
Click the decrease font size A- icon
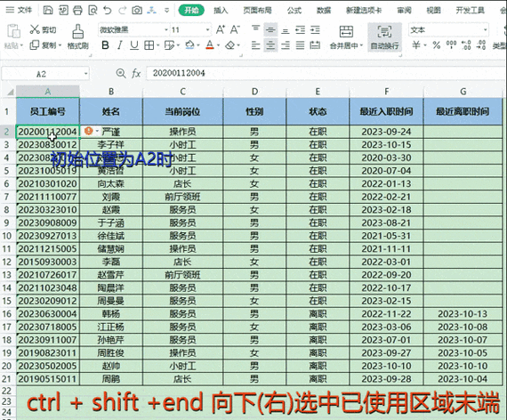(x=235, y=29)
